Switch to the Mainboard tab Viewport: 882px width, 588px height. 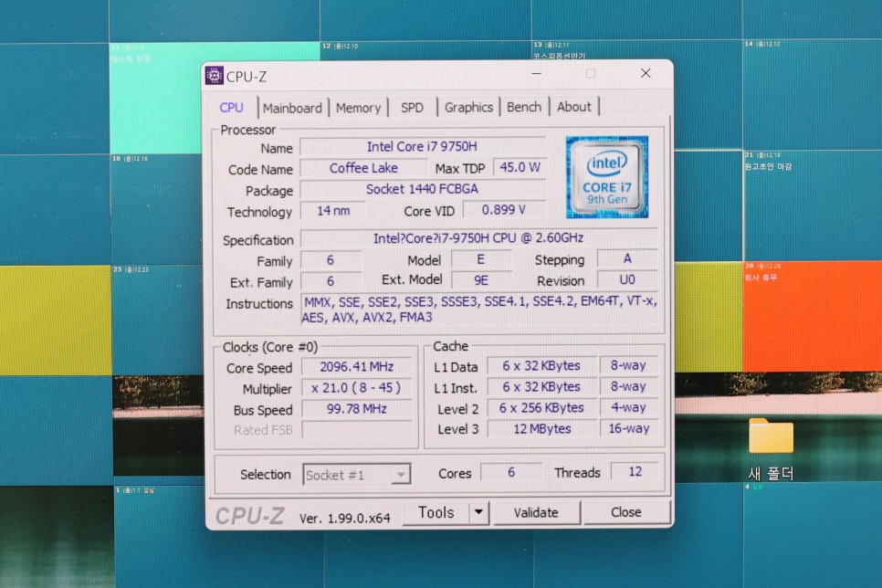pos(292,108)
